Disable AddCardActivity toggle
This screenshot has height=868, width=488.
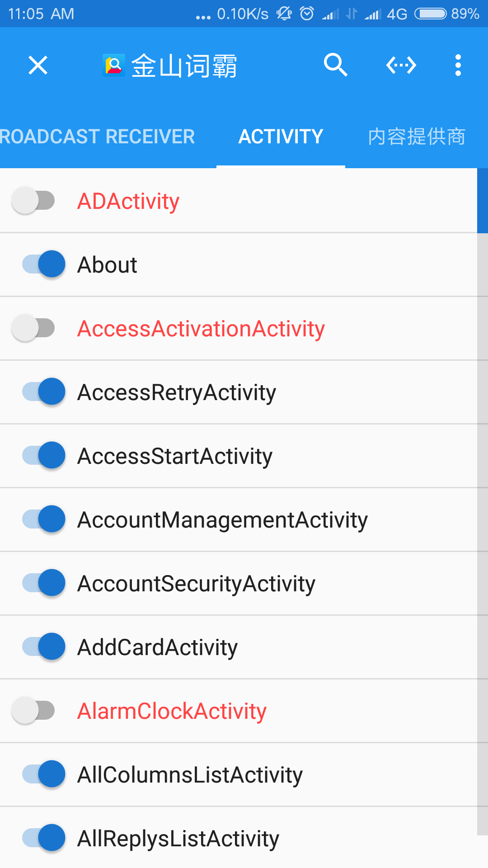pos(44,646)
